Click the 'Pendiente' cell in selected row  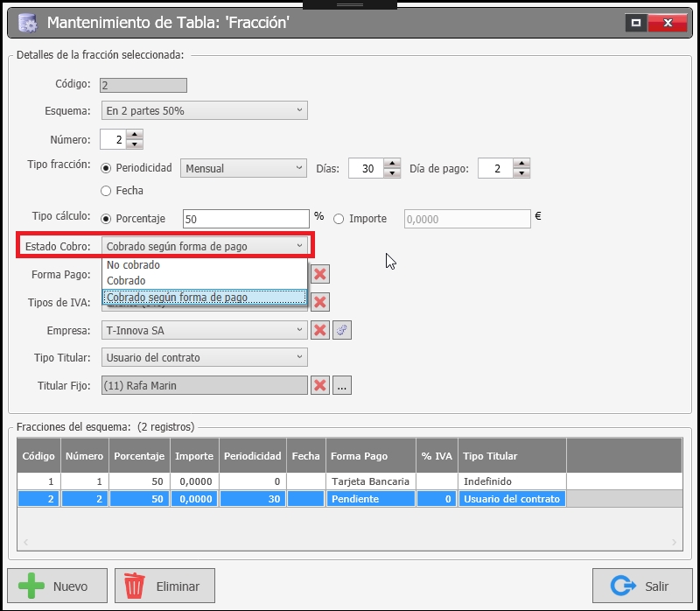371,499
